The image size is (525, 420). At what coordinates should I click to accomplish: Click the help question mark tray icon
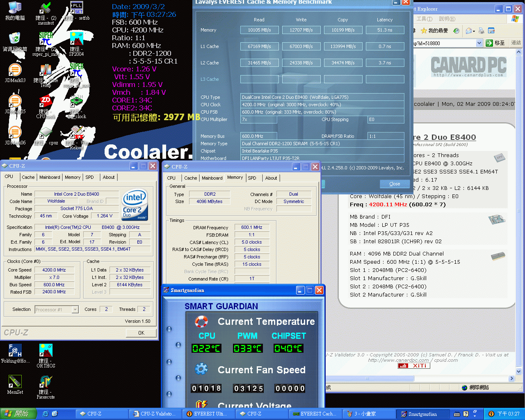click(466, 414)
